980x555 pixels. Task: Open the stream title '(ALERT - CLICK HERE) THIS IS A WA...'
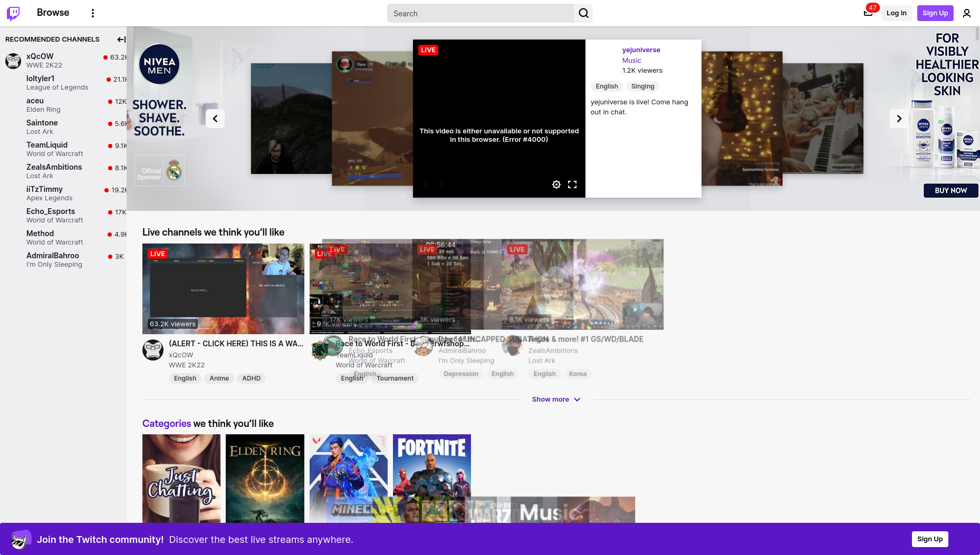click(x=236, y=344)
